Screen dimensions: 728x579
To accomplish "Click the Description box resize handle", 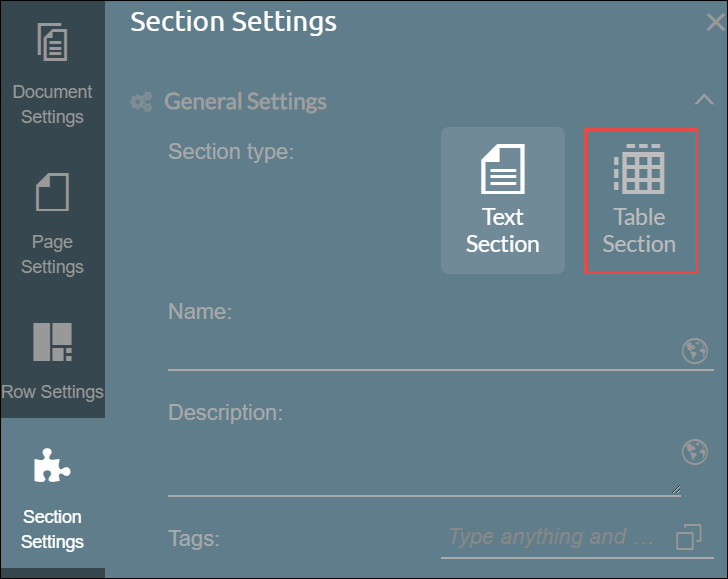I will click(x=677, y=489).
